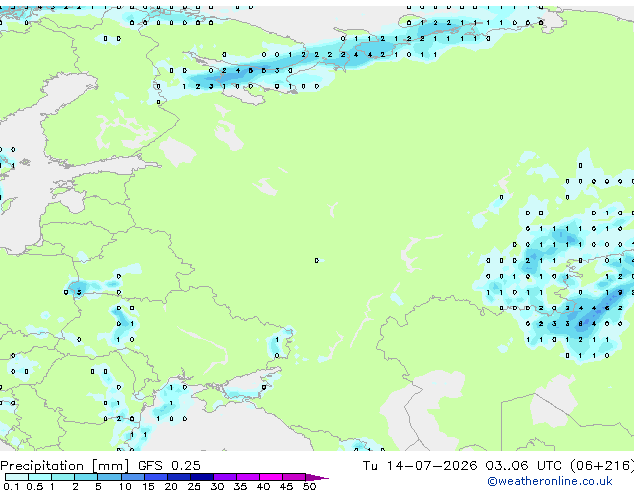This screenshot has width=634, height=490.
Task: Pick the 0.5–1 mm legend swatch
Action: 40,477
